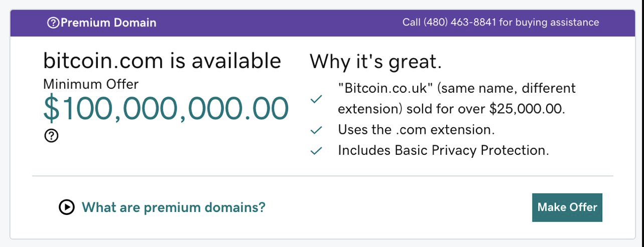The image size is (644, 247).
Task: Click the bitcoin.com is available heading
Action: coord(162,61)
